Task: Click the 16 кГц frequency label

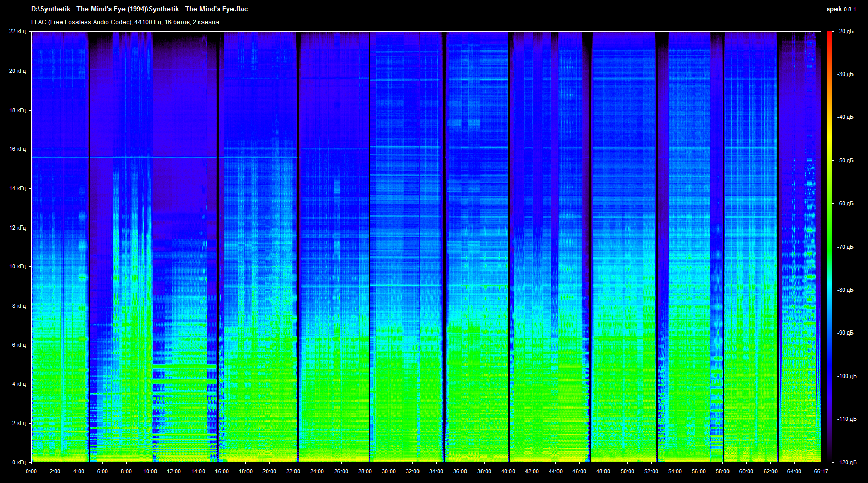Action: point(18,149)
